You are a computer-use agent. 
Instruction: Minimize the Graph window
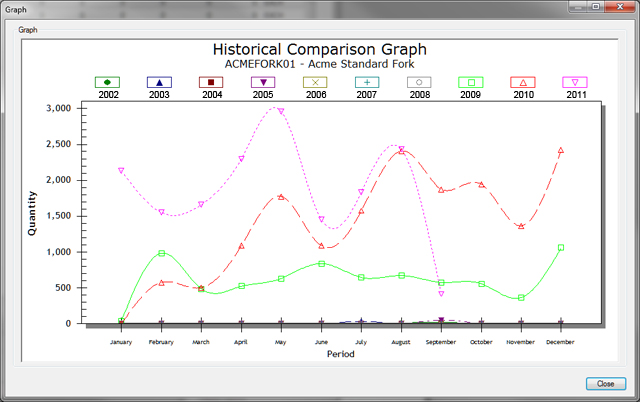(x=578, y=7)
